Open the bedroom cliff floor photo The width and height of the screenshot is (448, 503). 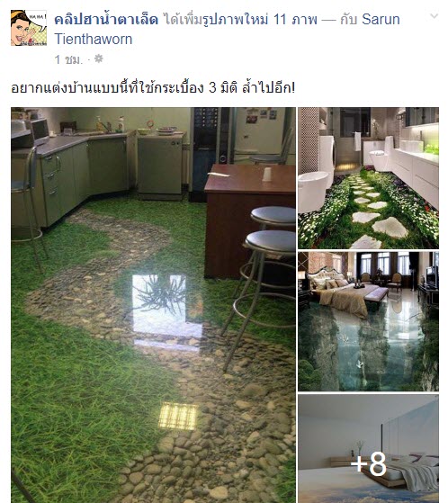pos(368,321)
